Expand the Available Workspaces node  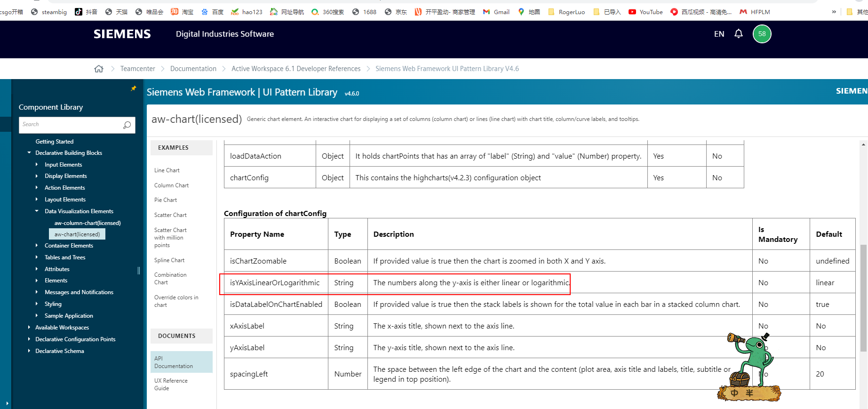pyautogui.click(x=29, y=328)
